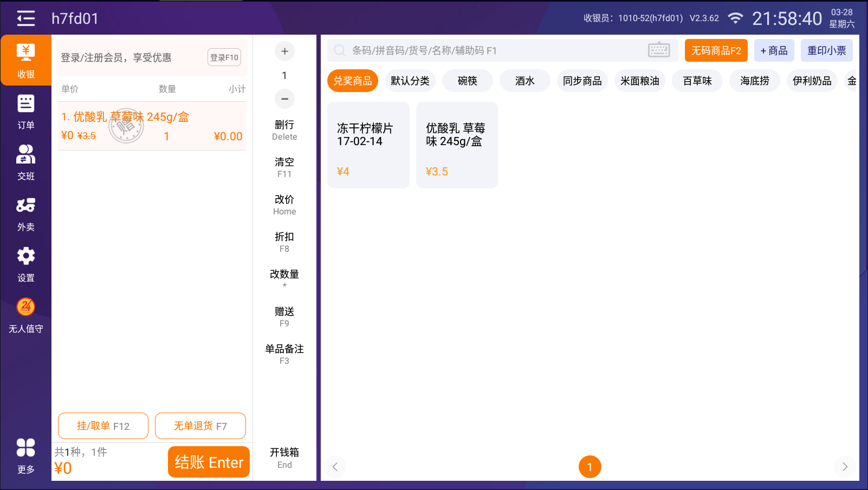Go to next product page arrow
Screen dimensions: 868x490
[x=845, y=467]
